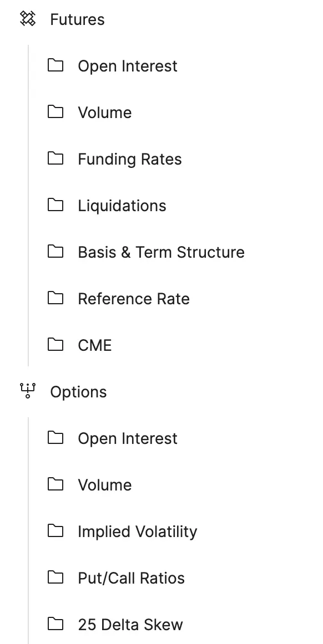The height and width of the screenshot is (644, 323).
Task: Click folder icon beside Implied Volatility
Action: [x=55, y=531]
